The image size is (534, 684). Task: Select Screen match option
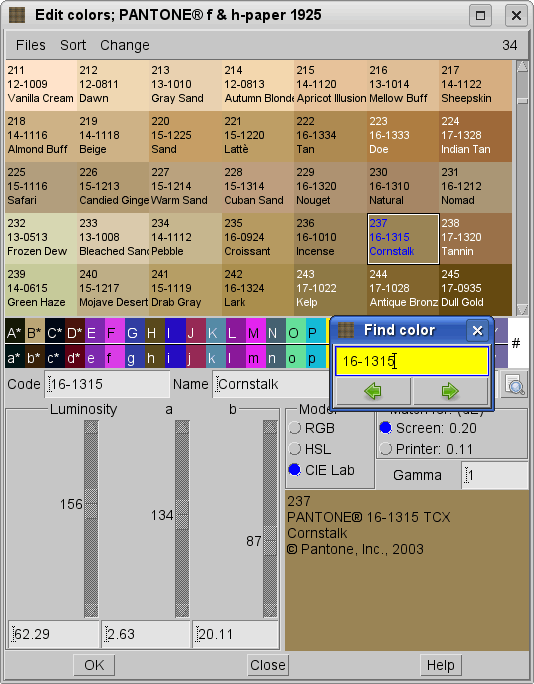428,428
